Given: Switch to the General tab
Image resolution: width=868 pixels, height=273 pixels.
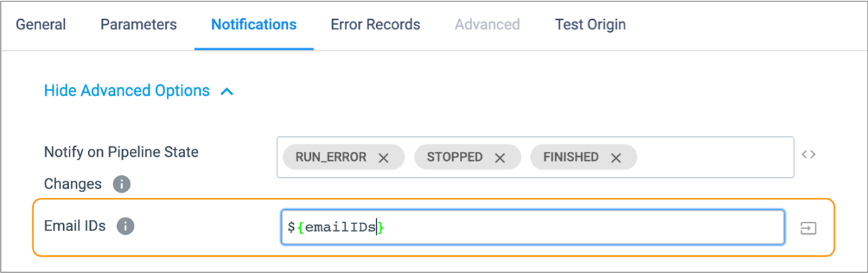Looking at the screenshot, I should 41,24.
